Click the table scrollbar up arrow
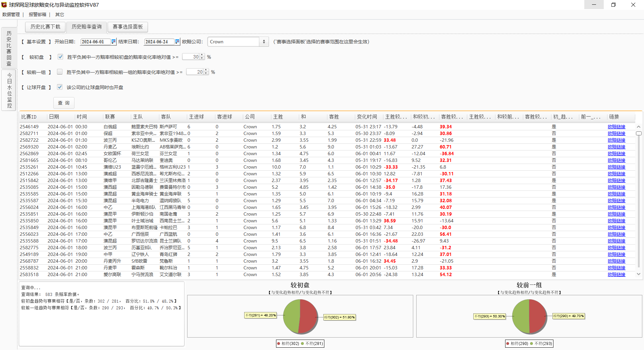Viewport: 644px width, 350px height. (x=639, y=127)
